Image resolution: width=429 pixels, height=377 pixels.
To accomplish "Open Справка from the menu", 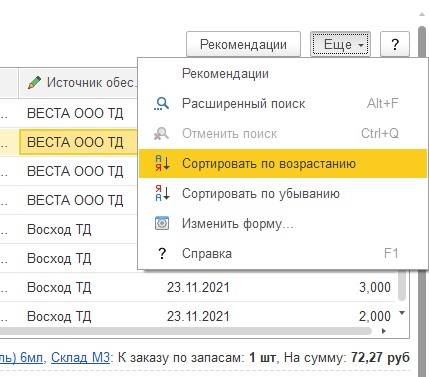I will [x=283, y=253].
